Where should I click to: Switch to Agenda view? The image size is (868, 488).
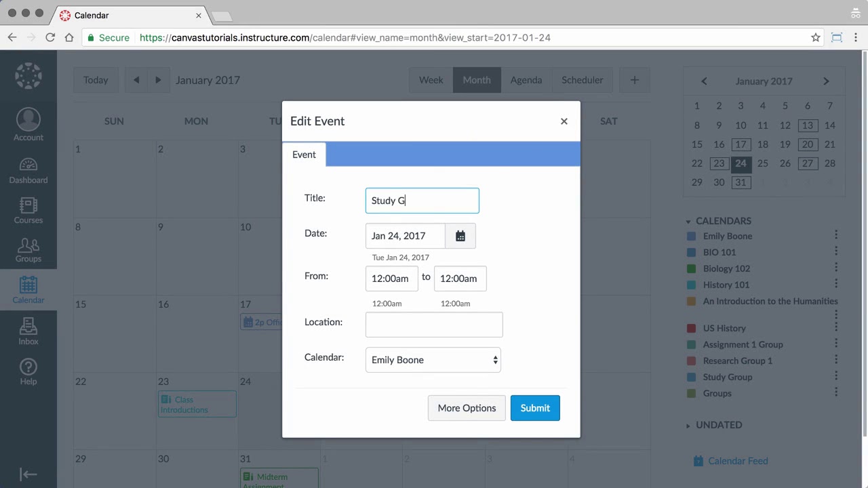pyautogui.click(x=526, y=80)
